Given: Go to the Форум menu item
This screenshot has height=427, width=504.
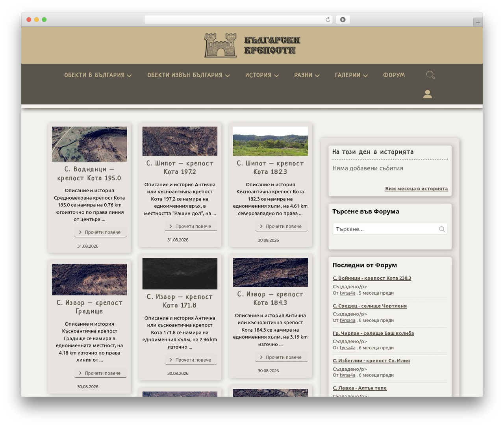Looking at the screenshot, I should coord(394,75).
